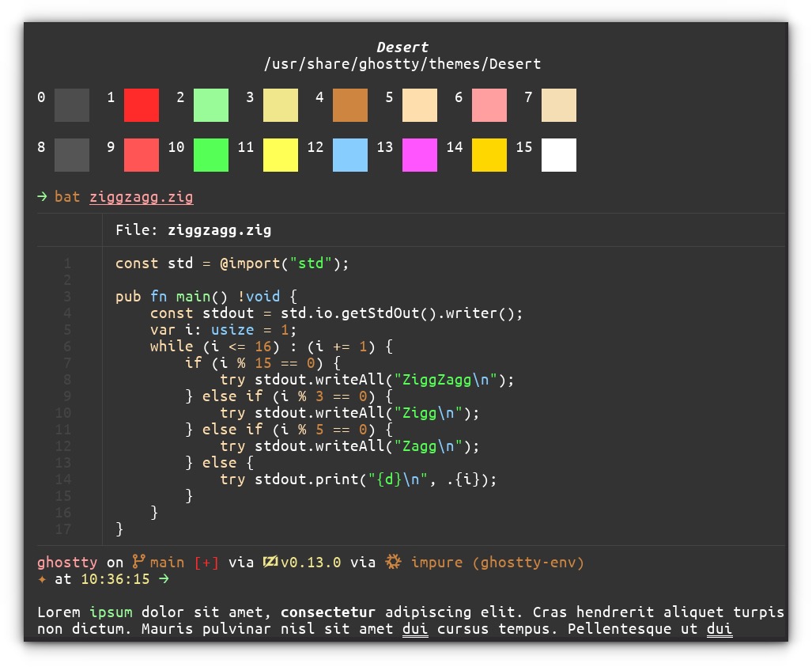Click the "(ghostty-env)" text

pyautogui.click(x=527, y=563)
